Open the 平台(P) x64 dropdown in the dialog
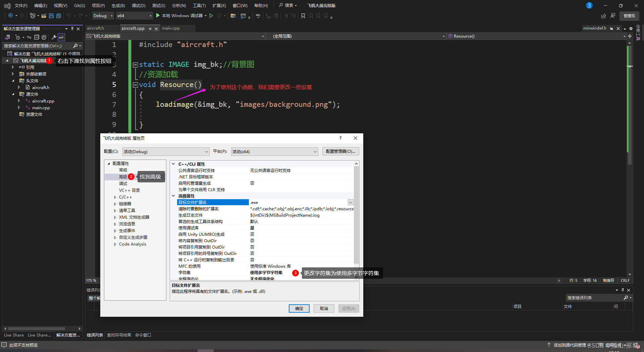 (x=274, y=152)
